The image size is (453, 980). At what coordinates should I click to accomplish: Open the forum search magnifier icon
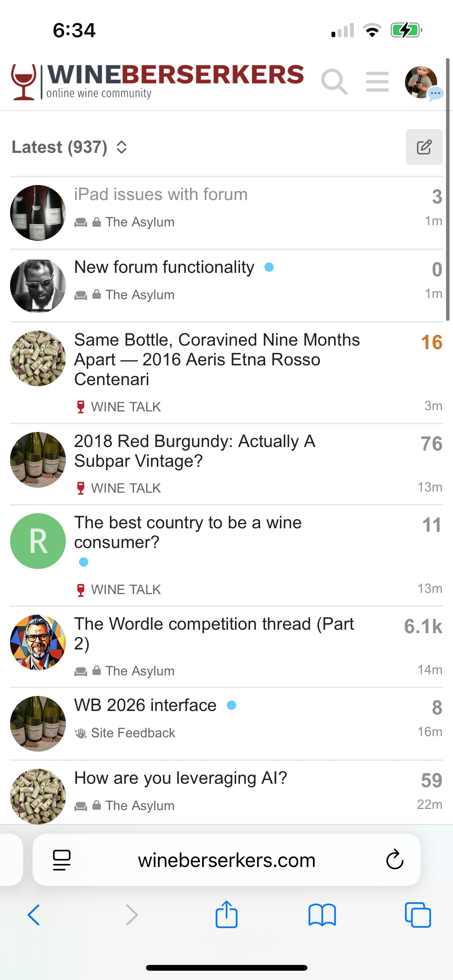coord(334,82)
